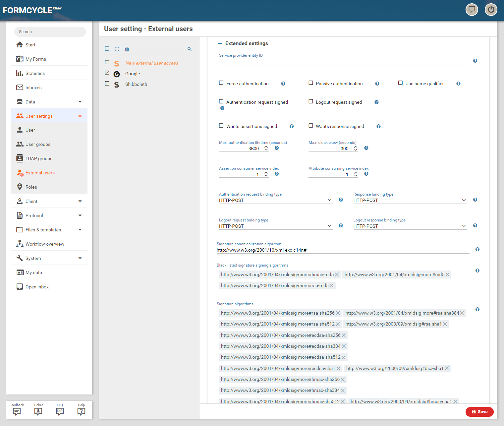Viewport: 504px width, 426px height.
Task: Enable Passive authentication checkbox
Action: [311, 83]
